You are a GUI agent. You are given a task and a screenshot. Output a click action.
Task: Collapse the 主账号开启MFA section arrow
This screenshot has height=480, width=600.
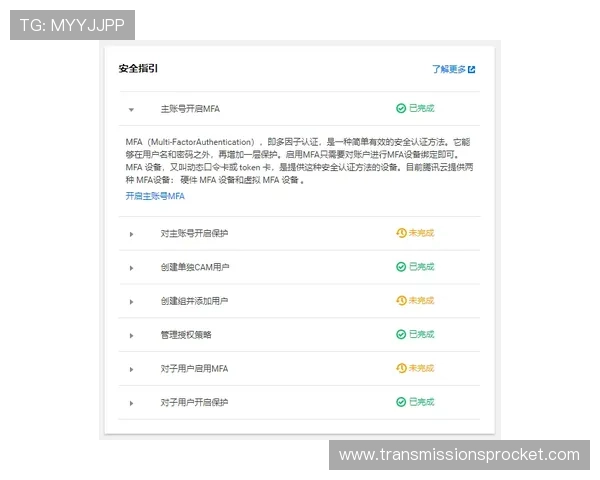tap(131, 110)
